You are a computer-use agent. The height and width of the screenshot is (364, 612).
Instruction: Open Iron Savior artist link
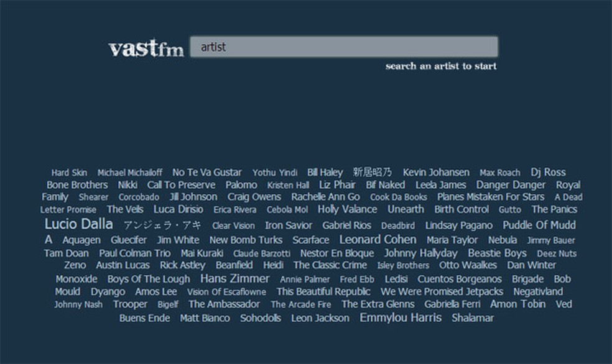tap(289, 225)
